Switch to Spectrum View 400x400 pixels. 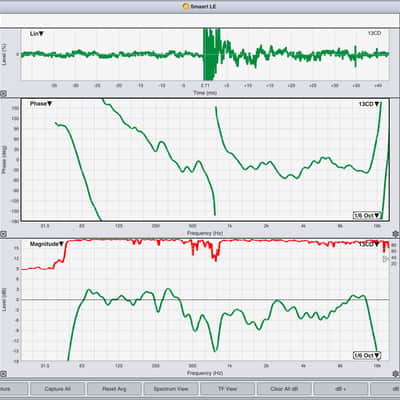coord(171,389)
